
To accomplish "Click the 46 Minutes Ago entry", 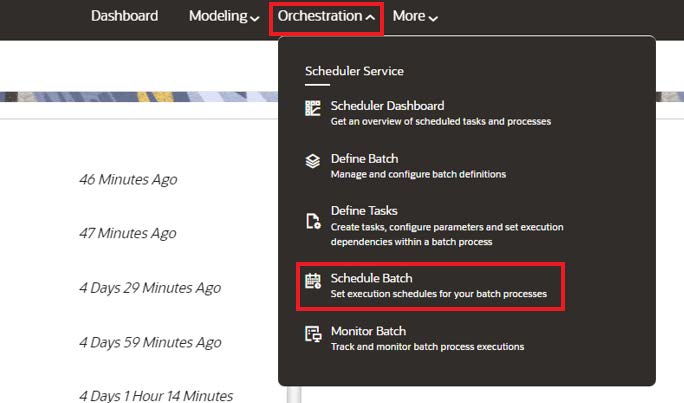I will [x=128, y=179].
